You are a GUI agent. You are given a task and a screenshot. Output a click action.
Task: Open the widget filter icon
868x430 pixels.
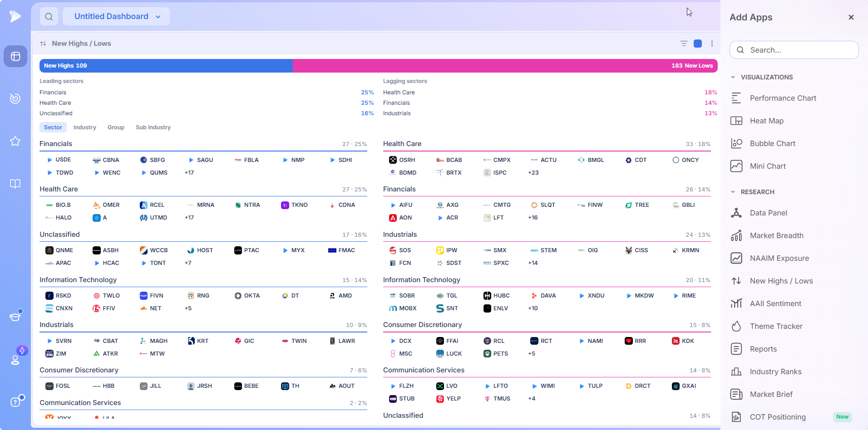684,44
